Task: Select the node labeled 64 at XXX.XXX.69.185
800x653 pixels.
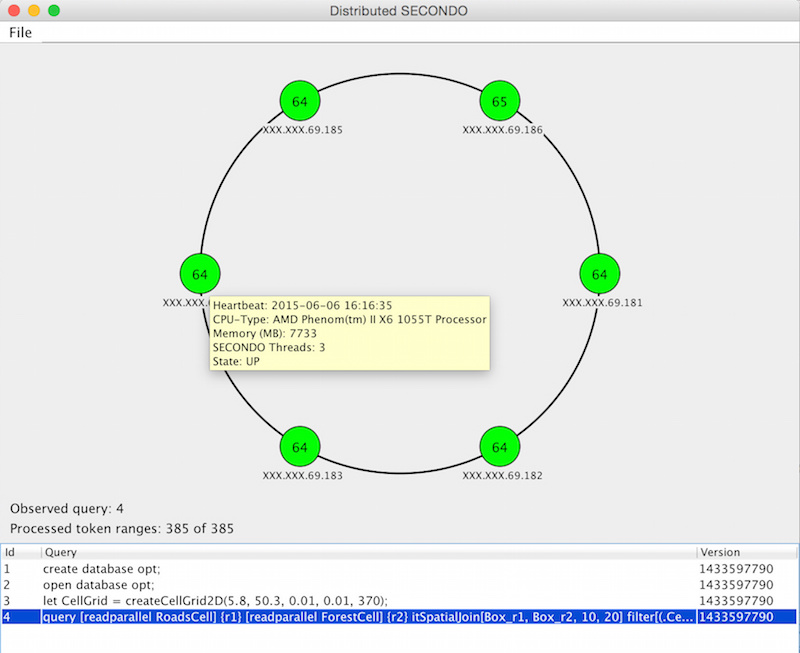Action: (299, 101)
